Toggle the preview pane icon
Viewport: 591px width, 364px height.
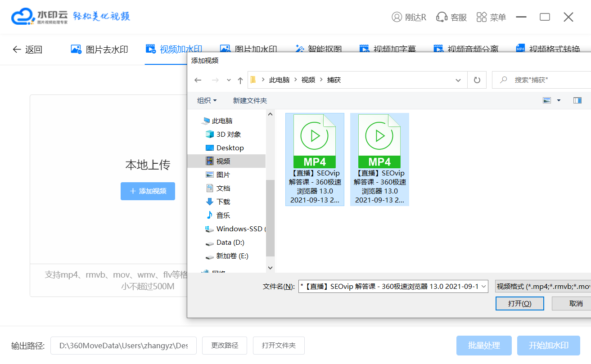click(x=577, y=100)
